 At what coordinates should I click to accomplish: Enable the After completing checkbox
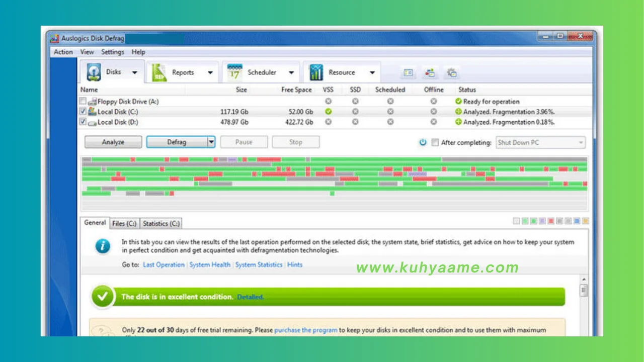pos(435,143)
